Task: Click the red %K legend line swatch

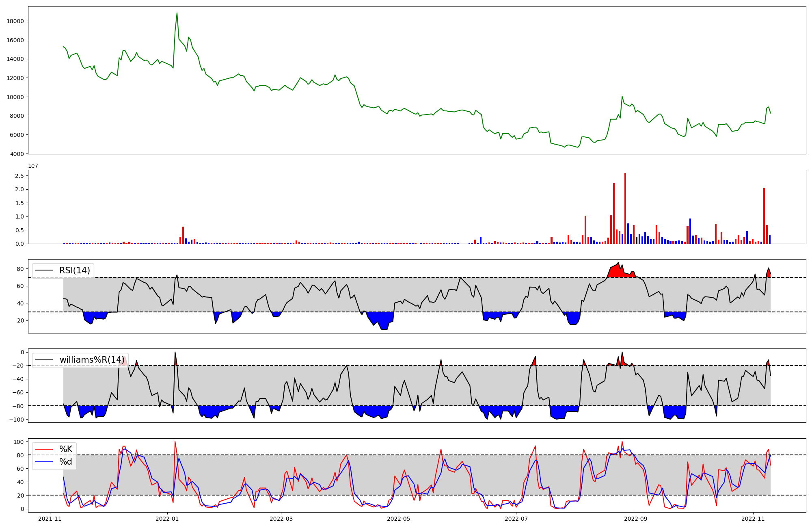Action: (44, 449)
